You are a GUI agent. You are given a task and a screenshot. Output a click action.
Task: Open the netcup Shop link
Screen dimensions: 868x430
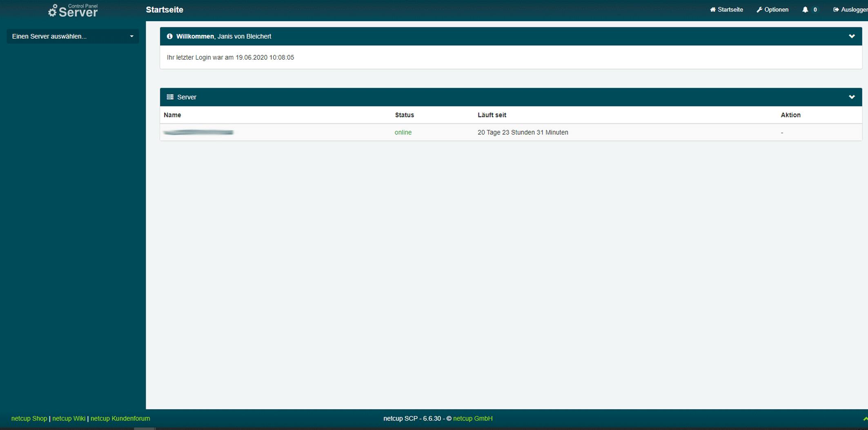coord(29,418)
